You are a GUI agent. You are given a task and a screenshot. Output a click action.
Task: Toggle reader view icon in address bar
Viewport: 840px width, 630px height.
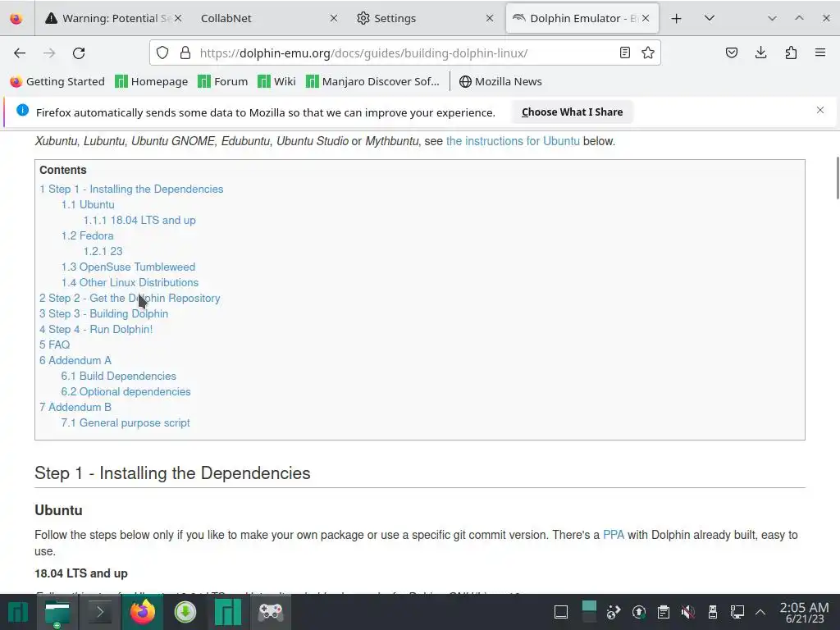pos(624,52)
